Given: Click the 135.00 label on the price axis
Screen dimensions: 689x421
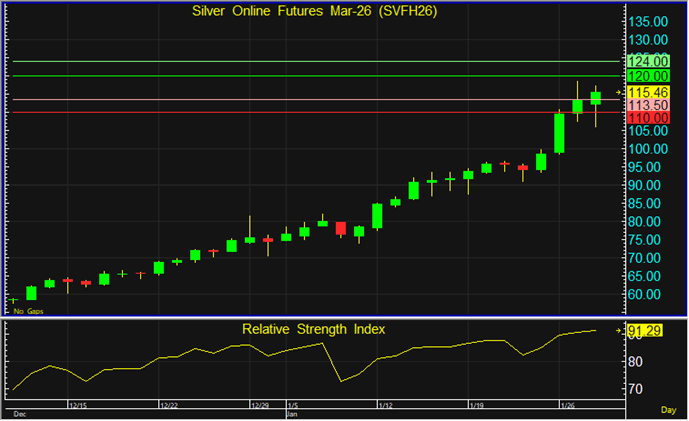Looking at the screenshot, I should click(648, 21).
